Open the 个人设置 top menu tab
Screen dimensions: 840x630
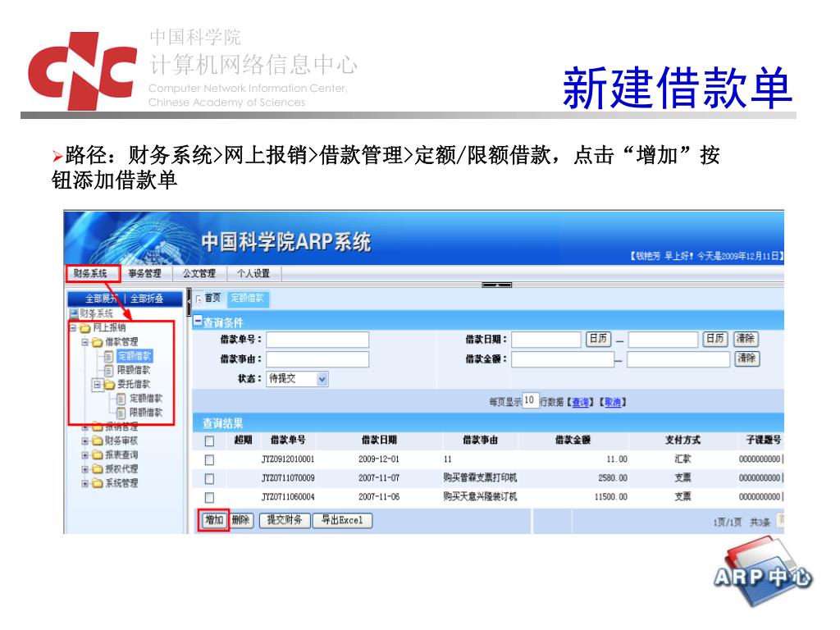(x=254, y=273)
